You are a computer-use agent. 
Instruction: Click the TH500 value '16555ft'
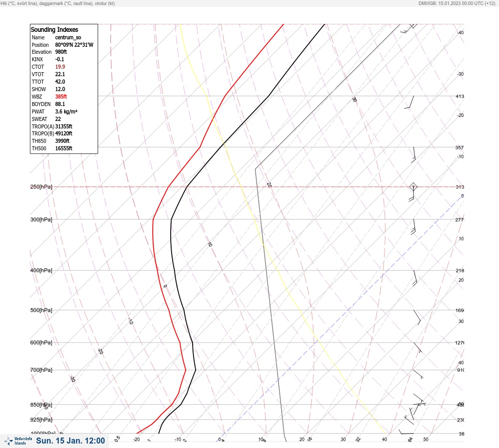tap(64, 148)
